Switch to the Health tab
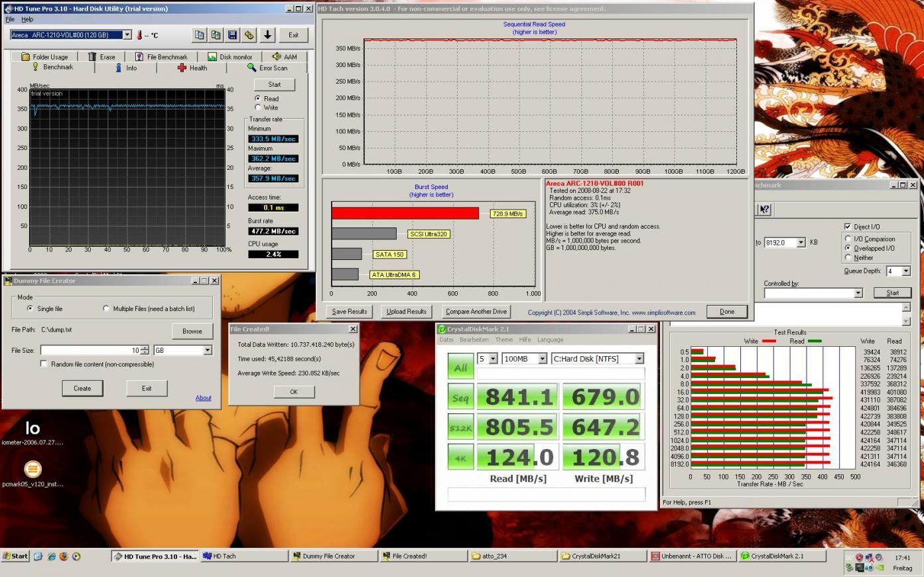924x577 pixels. click(x=192, y=68)
